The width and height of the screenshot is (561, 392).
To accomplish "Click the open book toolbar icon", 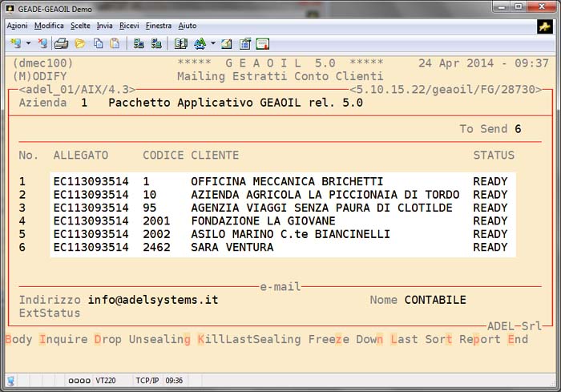I will pos(180,43).
